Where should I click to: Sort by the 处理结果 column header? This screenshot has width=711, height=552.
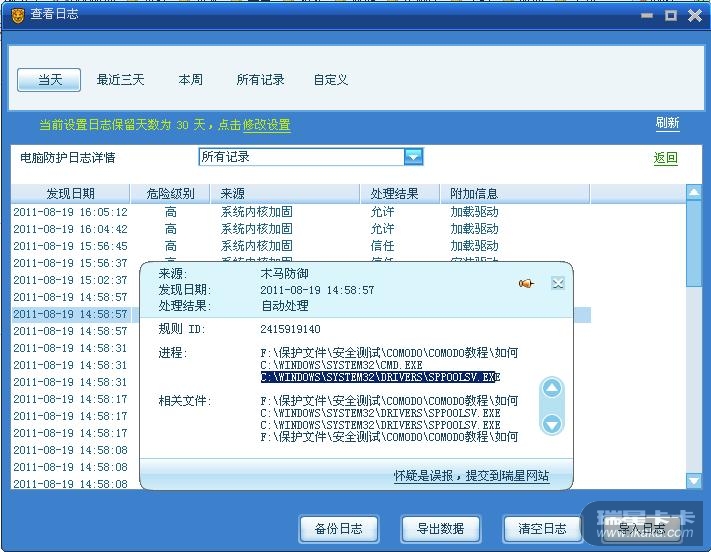[399, 194]
